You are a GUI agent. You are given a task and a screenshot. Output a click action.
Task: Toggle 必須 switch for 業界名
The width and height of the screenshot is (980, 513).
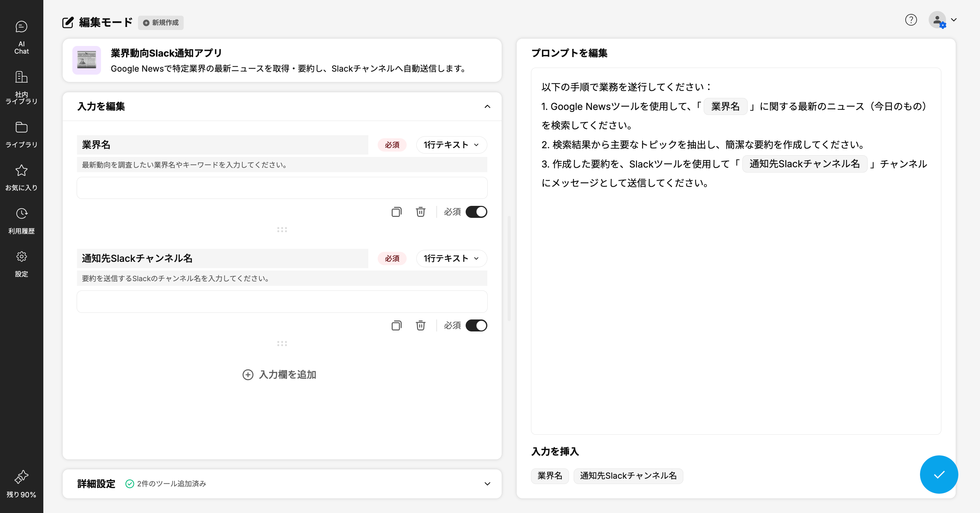tap(476, 212)
